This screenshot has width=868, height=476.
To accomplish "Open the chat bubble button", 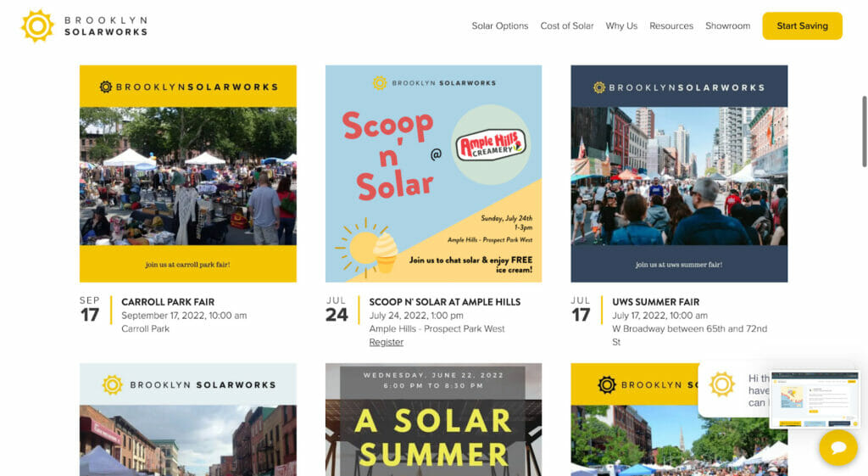I will pos(838,448).
